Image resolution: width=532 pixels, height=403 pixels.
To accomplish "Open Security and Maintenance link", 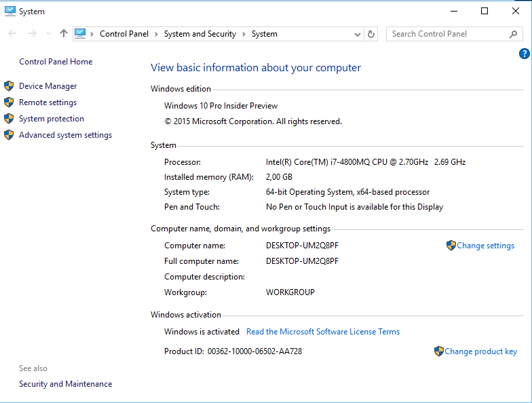I will click(x=65, y=384).
